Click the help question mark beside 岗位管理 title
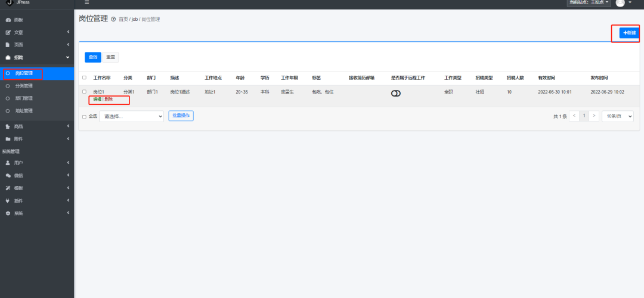 (113, 19)
